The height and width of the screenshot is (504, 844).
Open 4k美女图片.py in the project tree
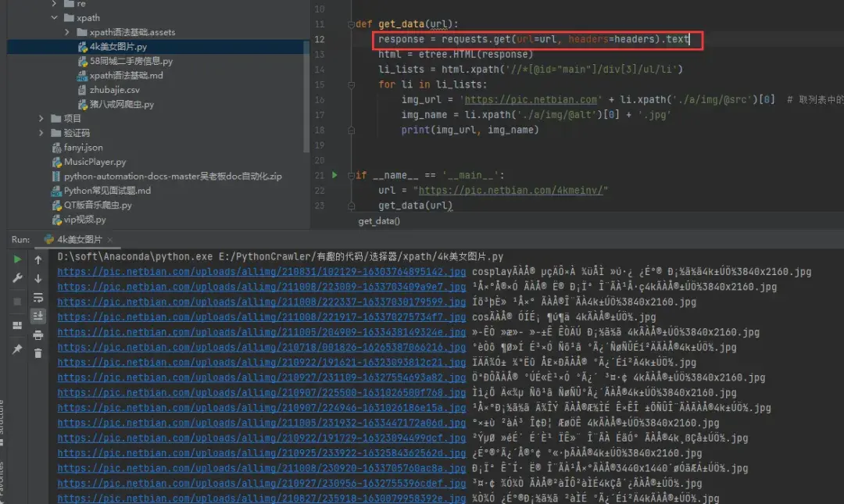pos(118,47)
